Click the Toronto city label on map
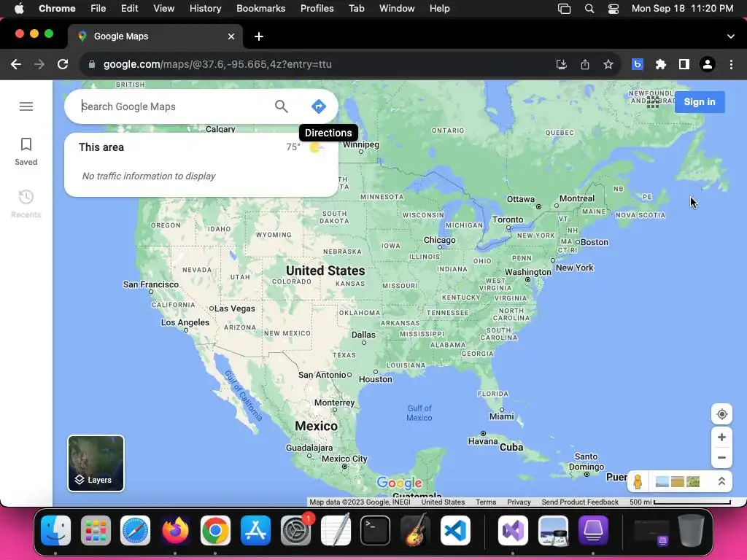This screenshot has height=560, width=747. point(508,219)
